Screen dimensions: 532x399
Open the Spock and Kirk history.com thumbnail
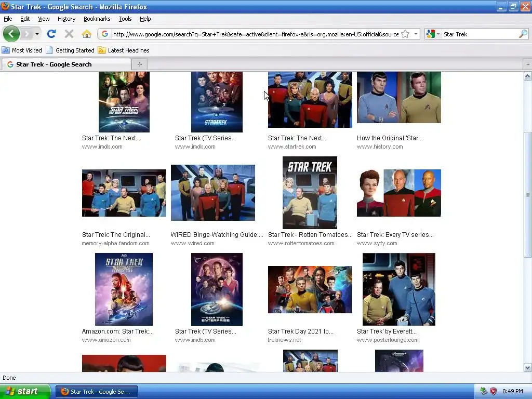click(x=398, y=97)
